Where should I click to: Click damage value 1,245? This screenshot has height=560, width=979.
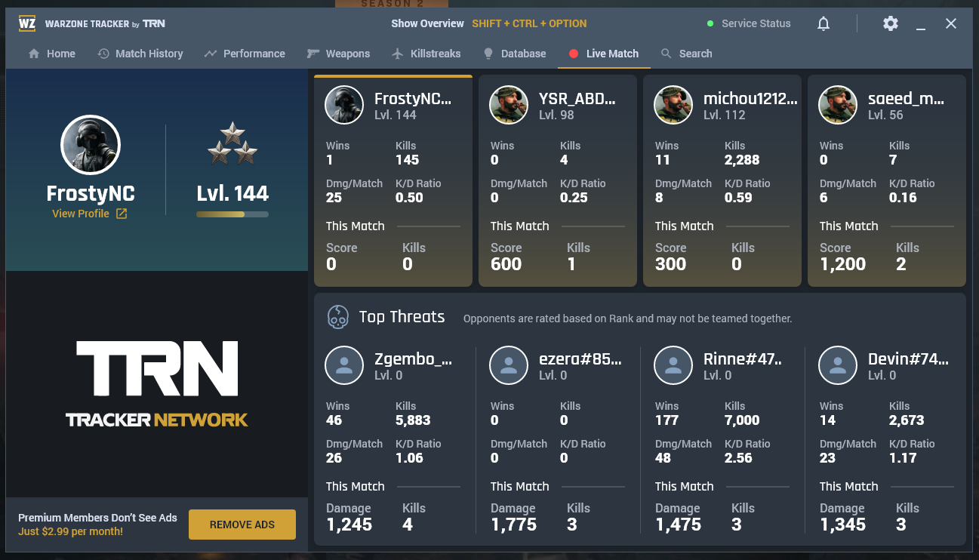click(x=349, y=525)
